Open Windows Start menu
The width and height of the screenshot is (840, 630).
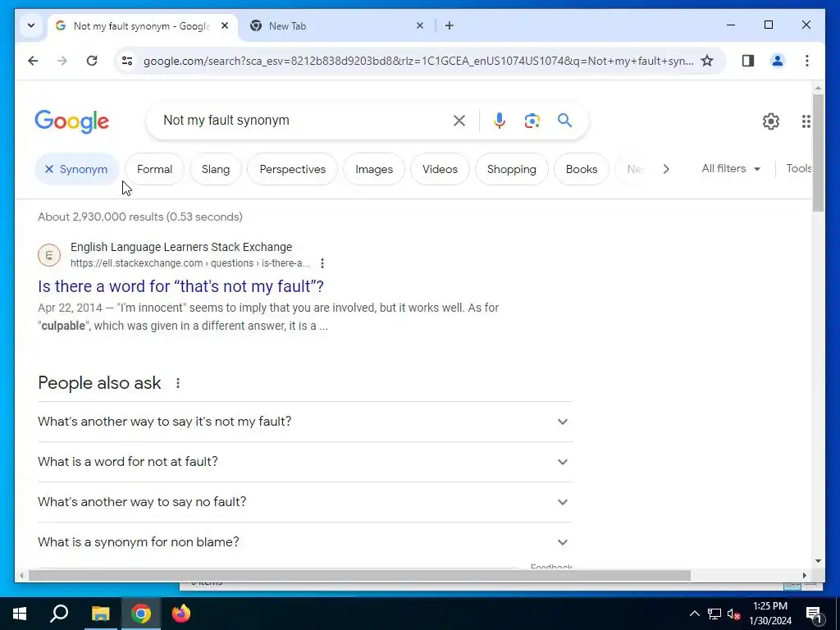click(20, 614)
